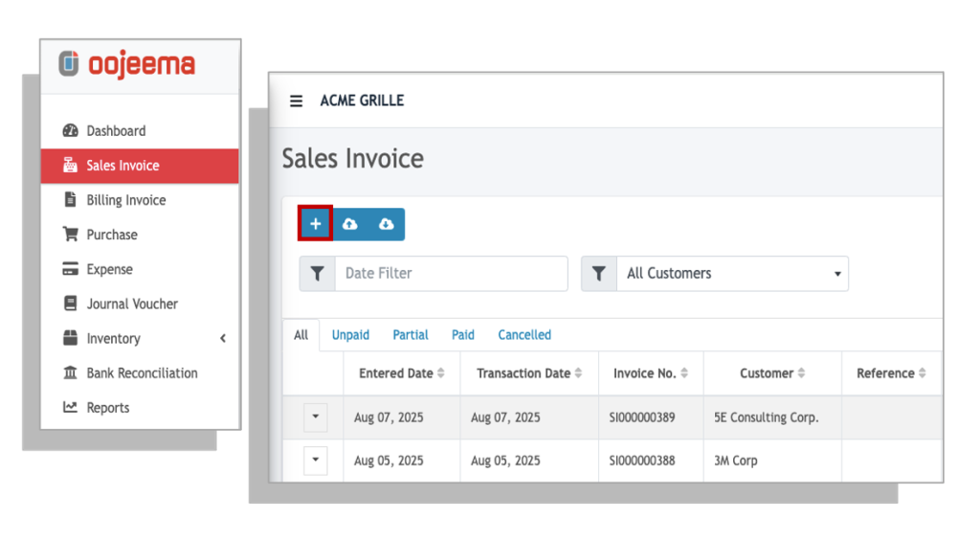This screenshot has height=540, width=980.
Task: Open Dashboard from the sidebar
Action: coord(116,131)
